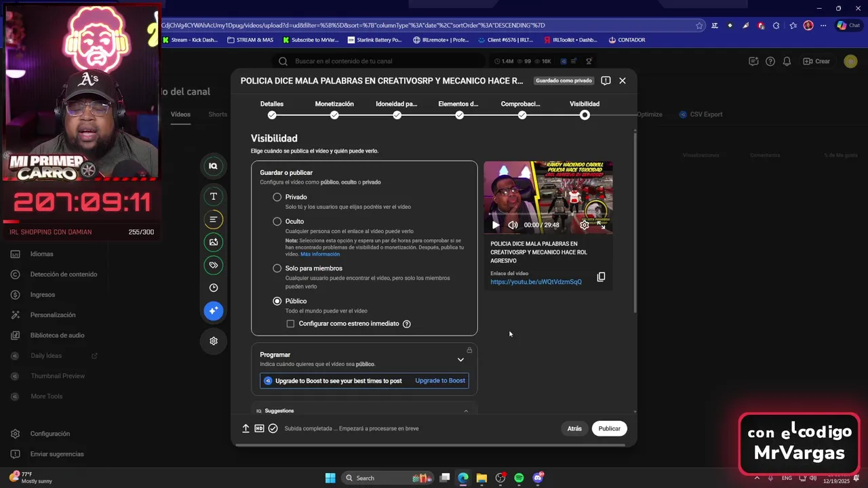This screenshot has width=868, height=488.
Task: Open the Windows Start menu
Action: (330, 478)
